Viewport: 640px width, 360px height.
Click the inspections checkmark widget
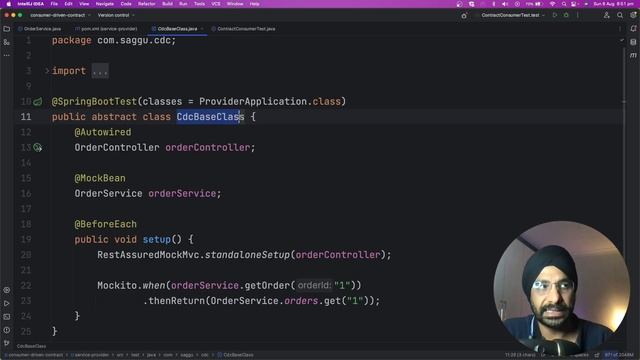(x=622, y=40)
